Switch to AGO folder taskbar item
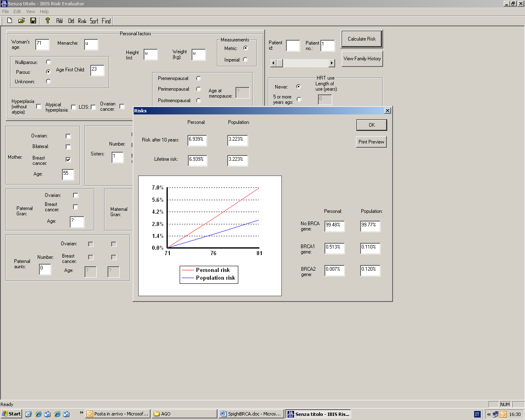Screen dimensions: 525x420 pos(184,414)
